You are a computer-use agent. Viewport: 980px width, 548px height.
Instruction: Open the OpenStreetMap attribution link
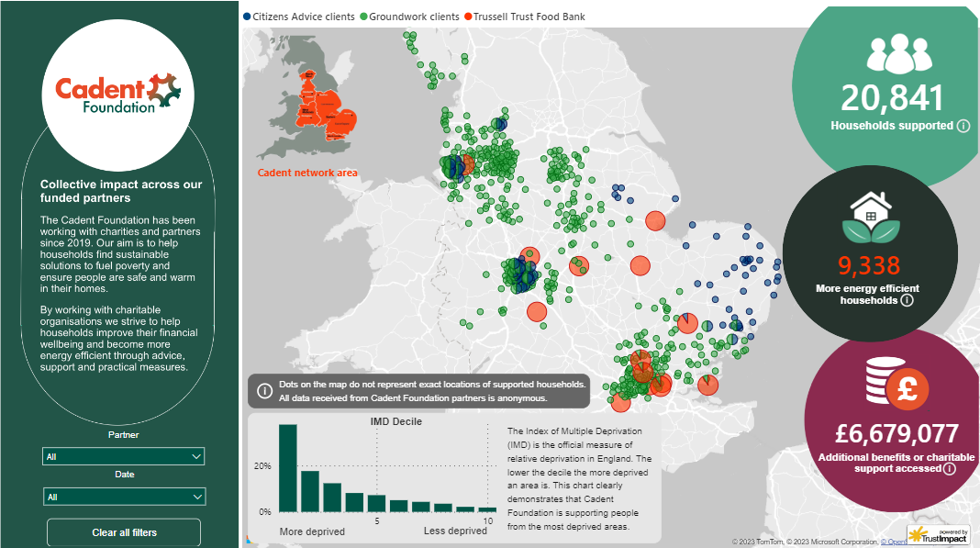pos(896,542)
